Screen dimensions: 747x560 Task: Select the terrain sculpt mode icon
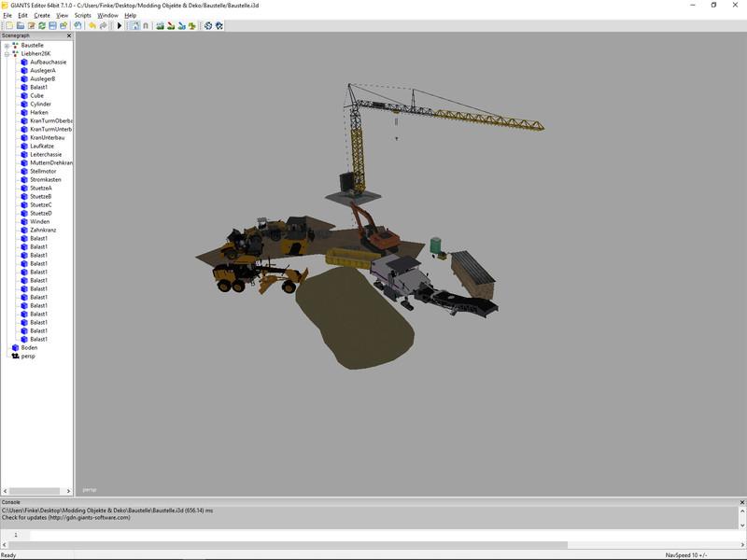tap(160, 26)
